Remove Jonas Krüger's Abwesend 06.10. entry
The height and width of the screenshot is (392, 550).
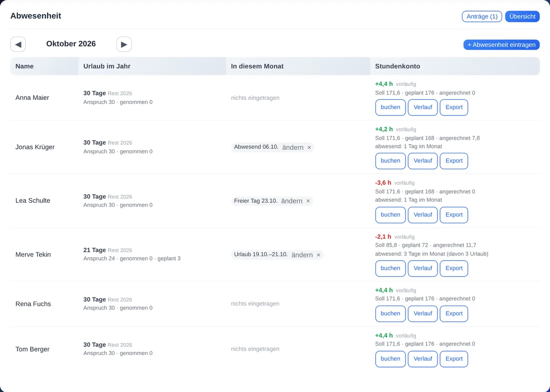[x=309, y=147]
